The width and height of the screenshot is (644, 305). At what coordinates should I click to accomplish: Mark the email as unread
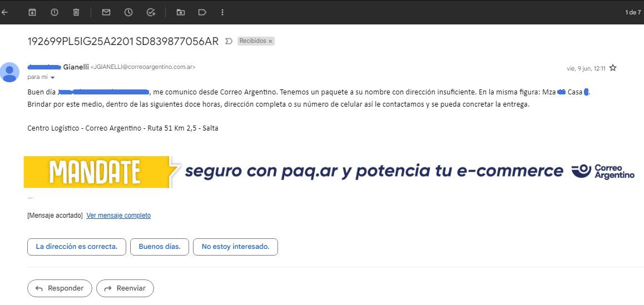(x=106, y=12)
